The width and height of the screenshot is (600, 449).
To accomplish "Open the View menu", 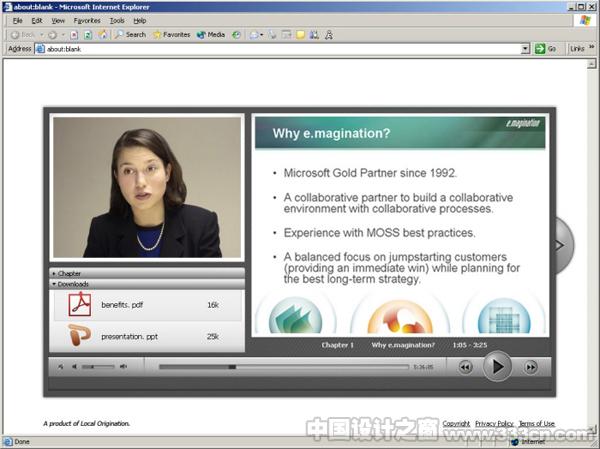I will [x=58, y=21].
